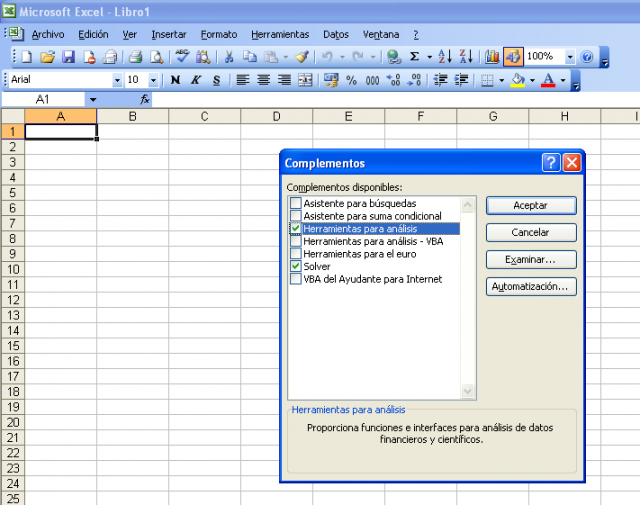Image resolution: width=640 pixels, height=505 pixels.
Task: Click the Save floppy disk icon
Action: 68,57
